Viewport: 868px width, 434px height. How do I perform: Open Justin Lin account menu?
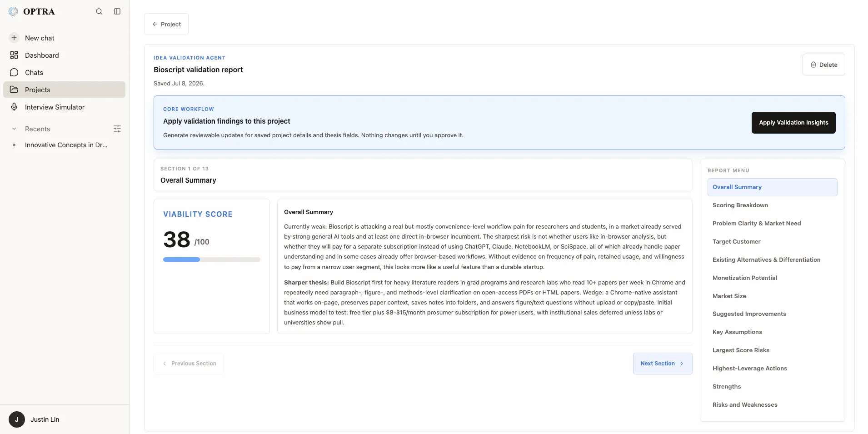64,419
